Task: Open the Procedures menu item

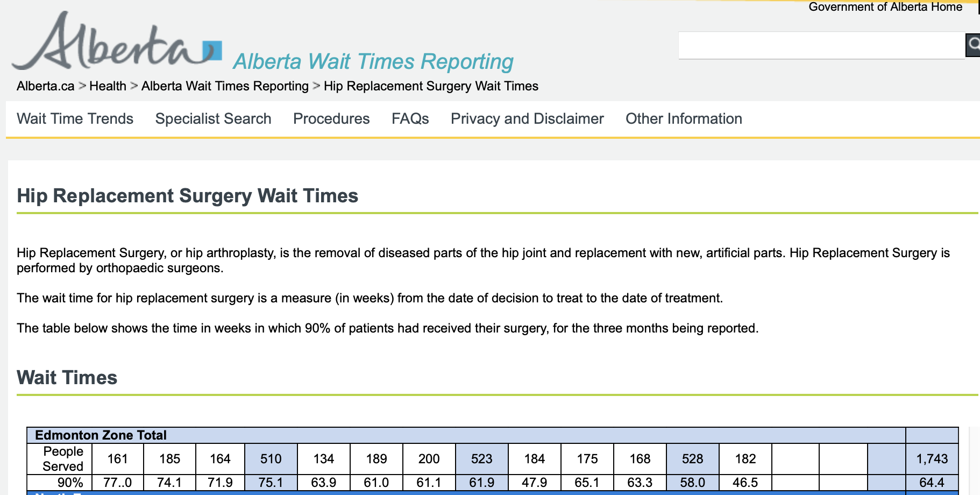Action: [x=331, y=118]
